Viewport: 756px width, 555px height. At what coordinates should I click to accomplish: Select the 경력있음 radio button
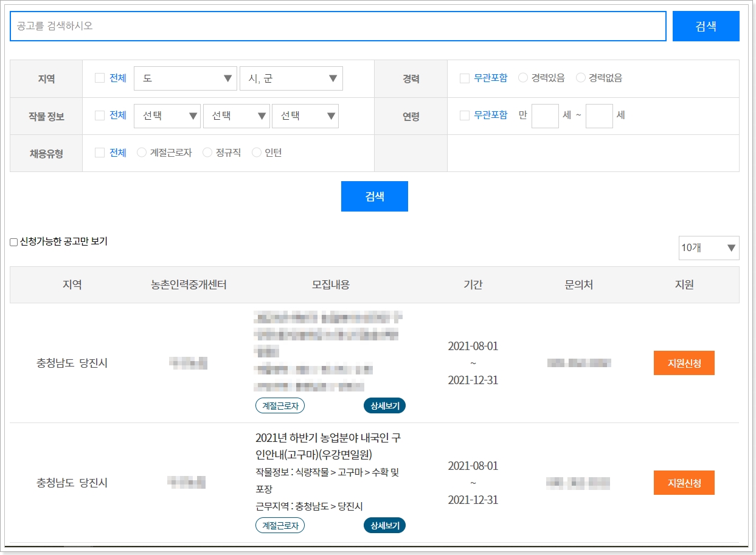(x=523, y=78)
